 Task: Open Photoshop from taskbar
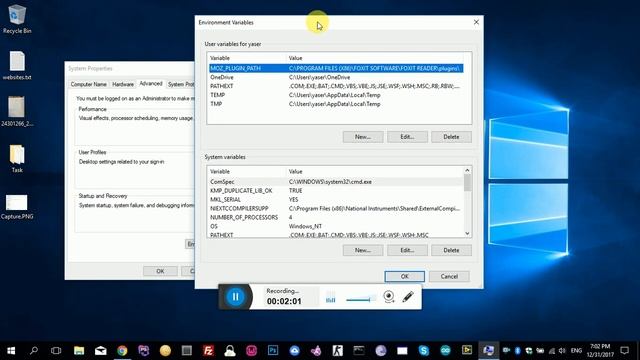[273, 350]
